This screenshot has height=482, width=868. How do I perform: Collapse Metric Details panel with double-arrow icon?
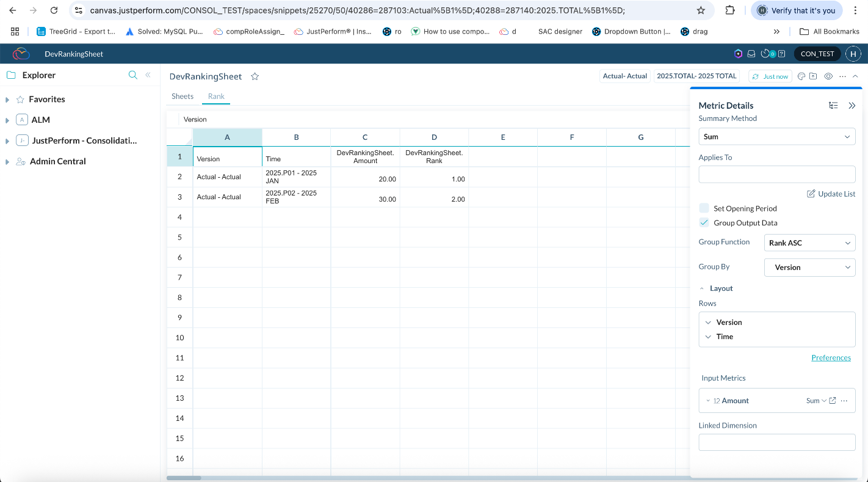tap(852, 106)
